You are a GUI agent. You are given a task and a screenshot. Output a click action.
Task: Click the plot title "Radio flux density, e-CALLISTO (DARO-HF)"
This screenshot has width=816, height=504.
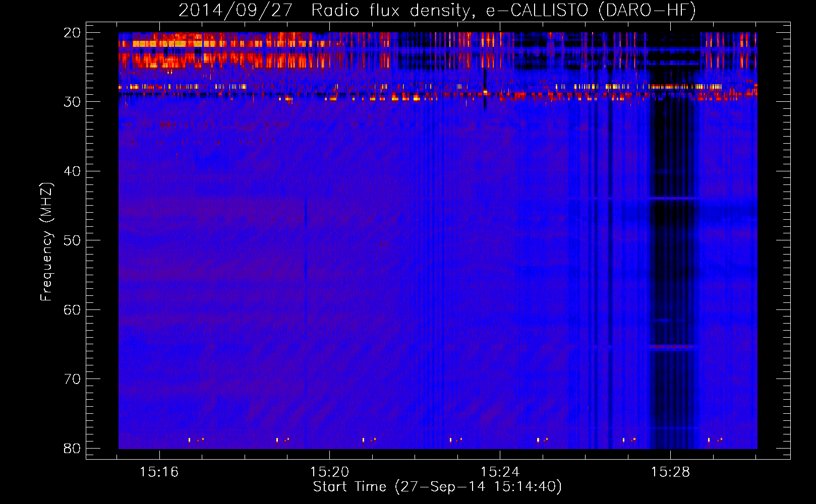click(x=503, y=10)
